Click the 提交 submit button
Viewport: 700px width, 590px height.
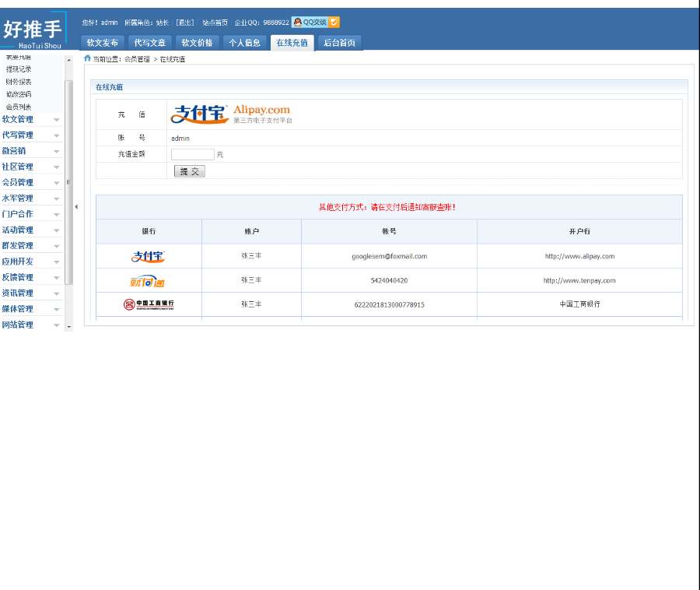click(x=189, y=171)
